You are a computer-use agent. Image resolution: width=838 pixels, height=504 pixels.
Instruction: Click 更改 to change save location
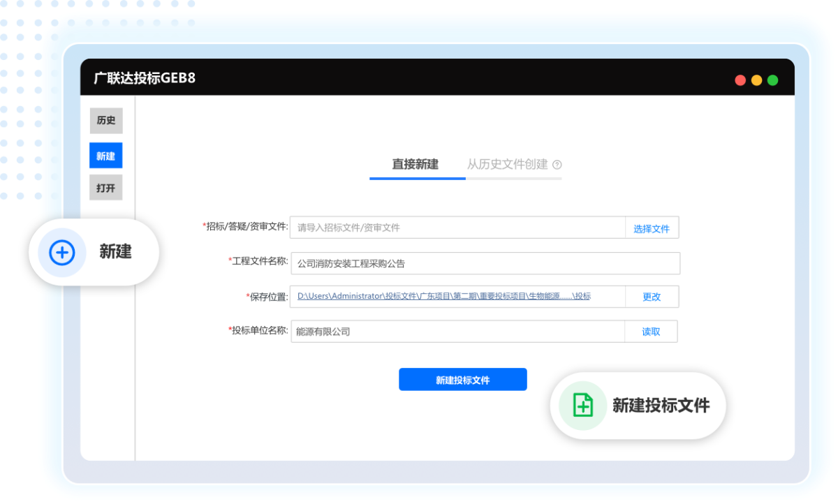(x=652, y=296)
